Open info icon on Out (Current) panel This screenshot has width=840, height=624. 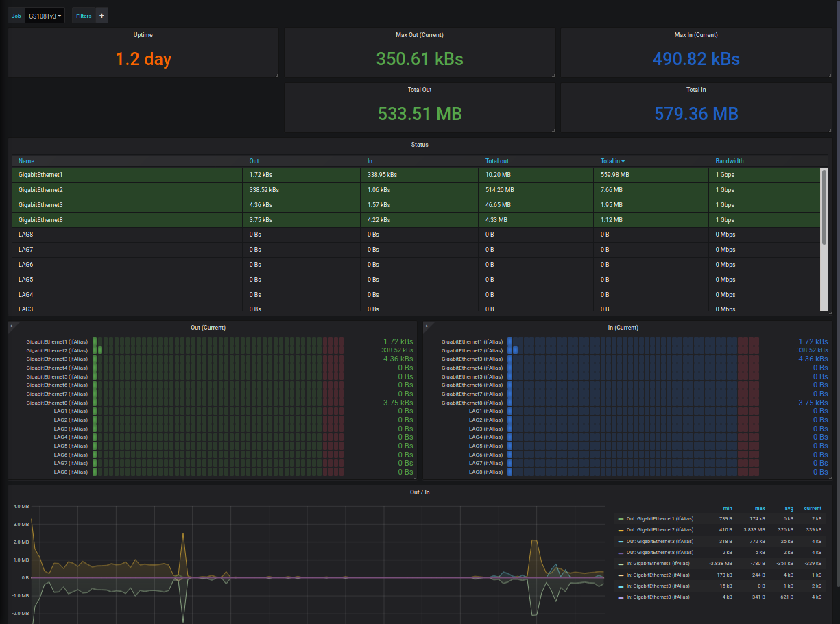(12, 325)
